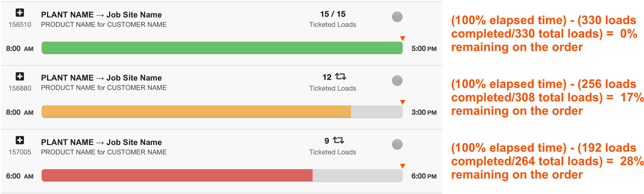Click the recurring loads icon beside 12
Screen dimensions: 644x194
pyautogui.click(x=340, y=77)
